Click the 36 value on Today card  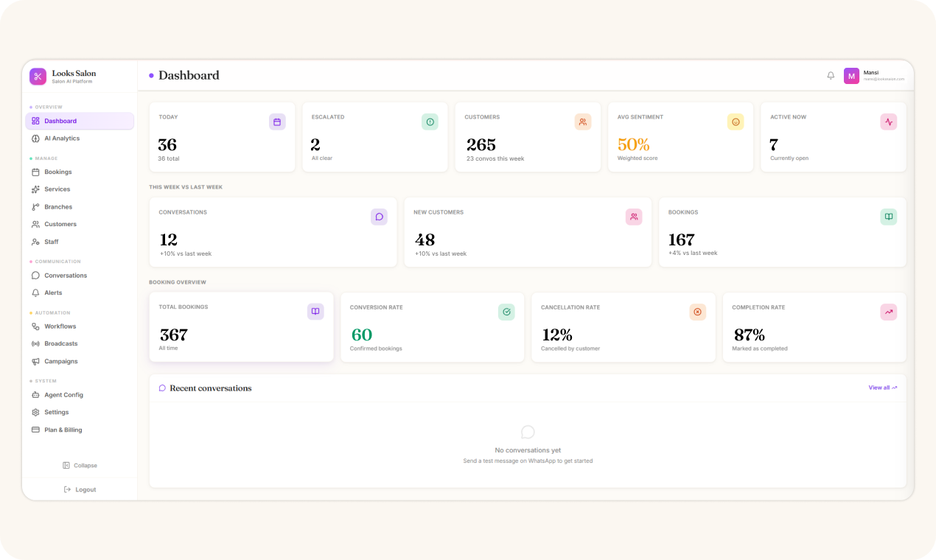tap(167, 145)
